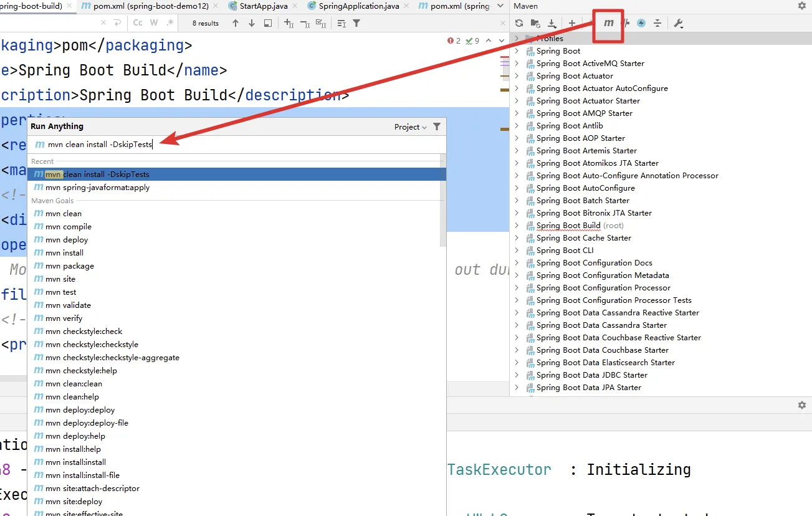Click Select All Occurrences icon in search bar
Screen dimensions: 812x516
[x=322, y=23]
